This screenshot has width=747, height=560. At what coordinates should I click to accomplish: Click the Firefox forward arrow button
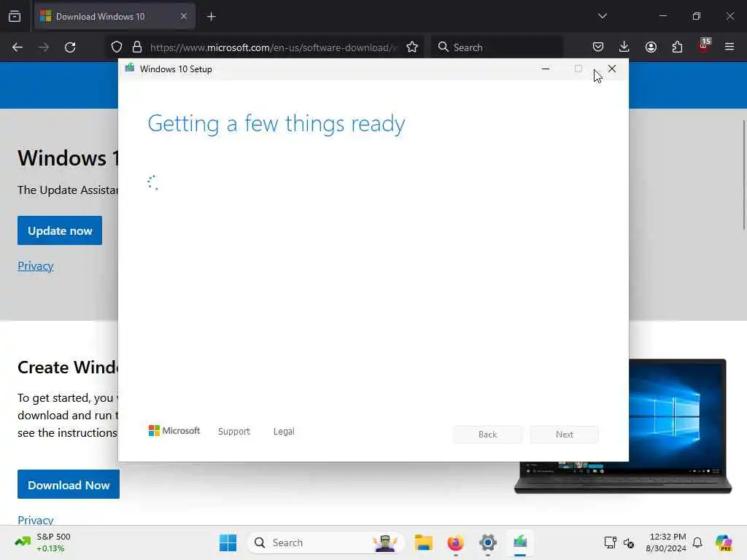tap(44, 47)
